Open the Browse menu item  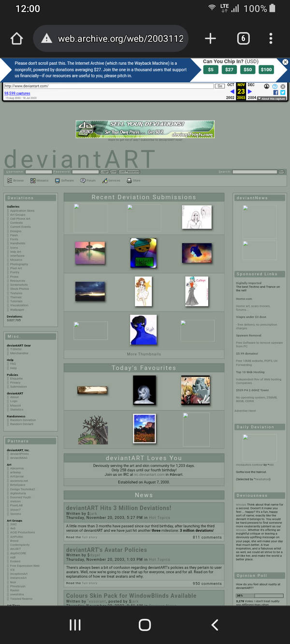[15, 181]
